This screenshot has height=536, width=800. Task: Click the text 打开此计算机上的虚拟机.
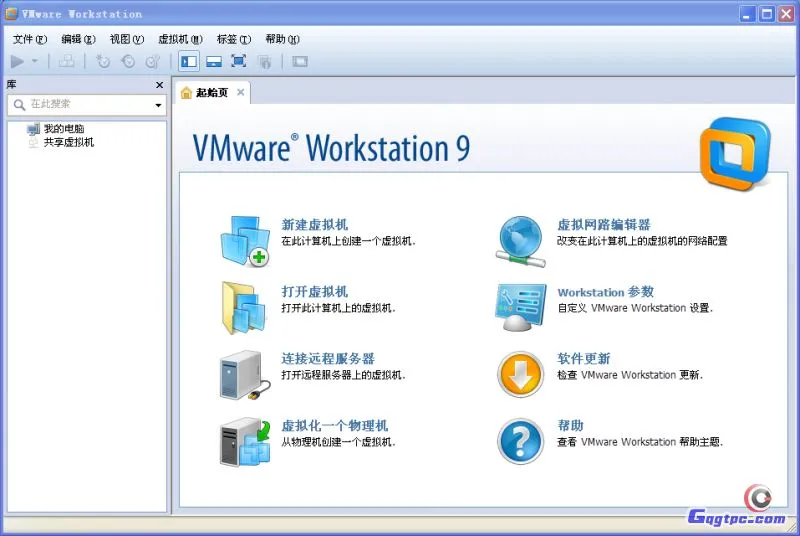pos(338,308)
